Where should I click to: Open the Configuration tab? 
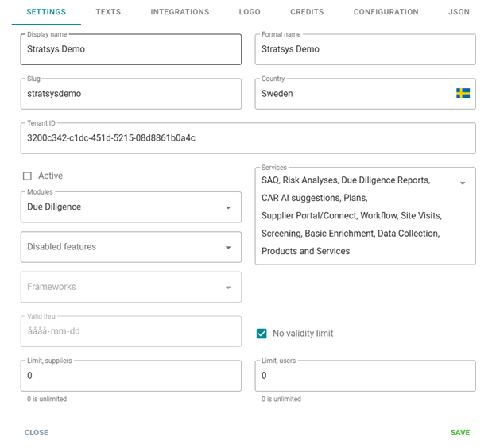[x=386, y=12]
